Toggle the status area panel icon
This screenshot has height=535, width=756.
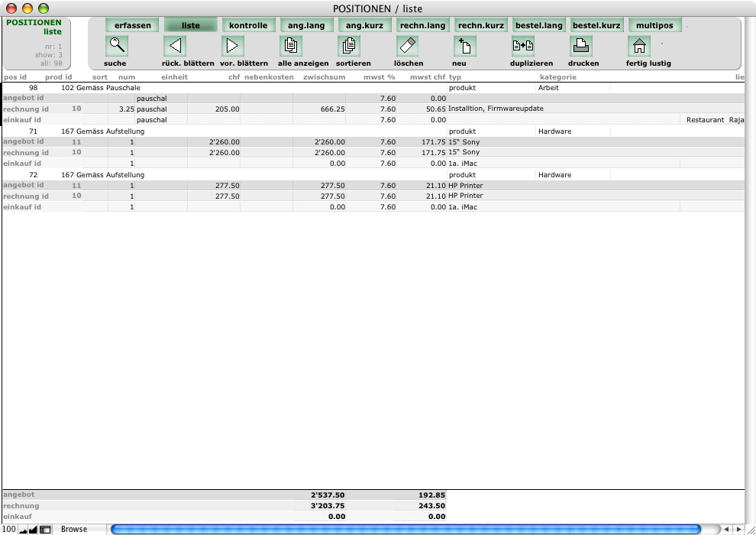pos(45,529)
